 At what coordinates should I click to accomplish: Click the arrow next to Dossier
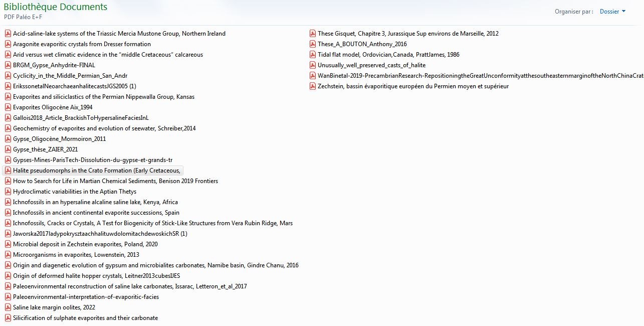623,12
